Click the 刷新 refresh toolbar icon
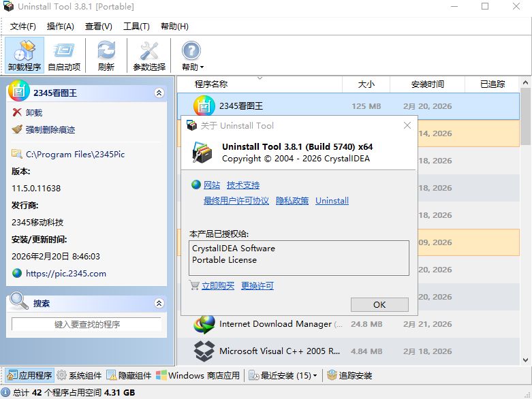Screen dimensions: 532x399 click(106, 55)
